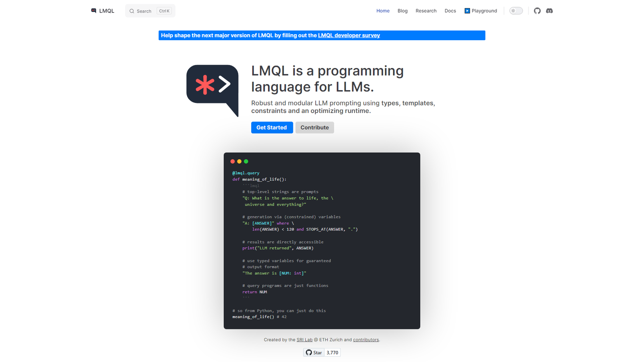This screenshot has width=644, height=362.
Task: Click the yellow window dot on code block
Action: coord(239,161)
